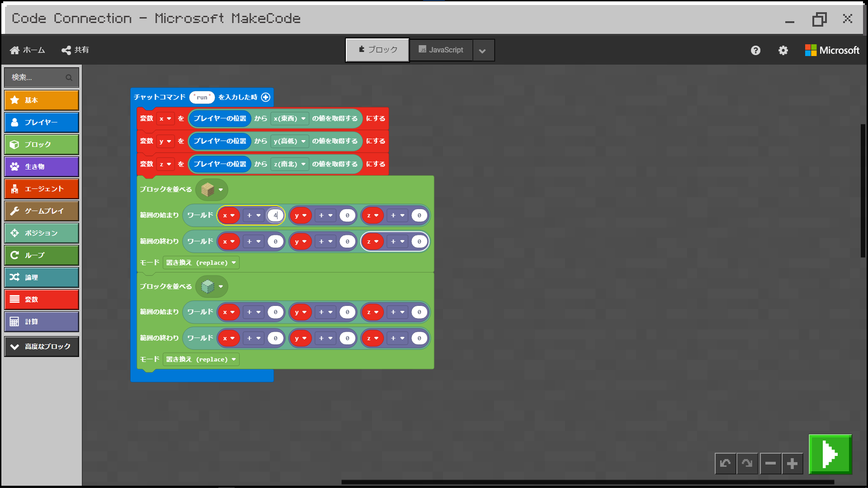
Task: Open block type arrow beside oak planks
Action: point(221,190)
